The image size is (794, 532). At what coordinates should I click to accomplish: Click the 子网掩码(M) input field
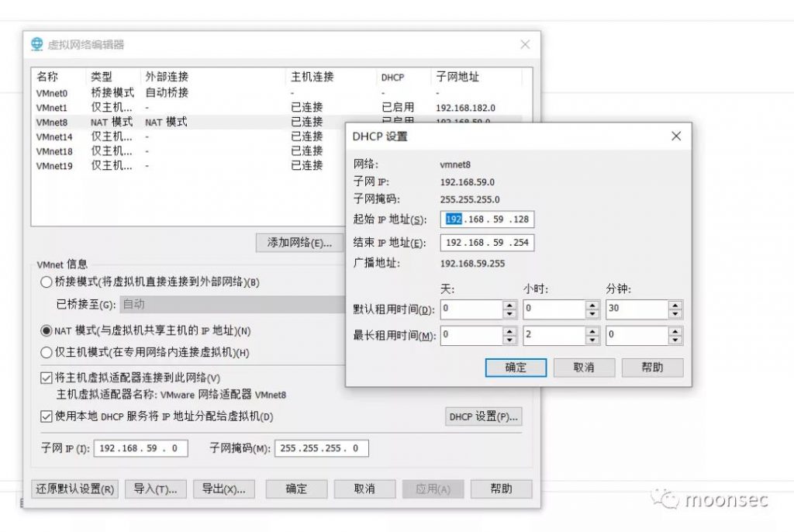(322, 448)
